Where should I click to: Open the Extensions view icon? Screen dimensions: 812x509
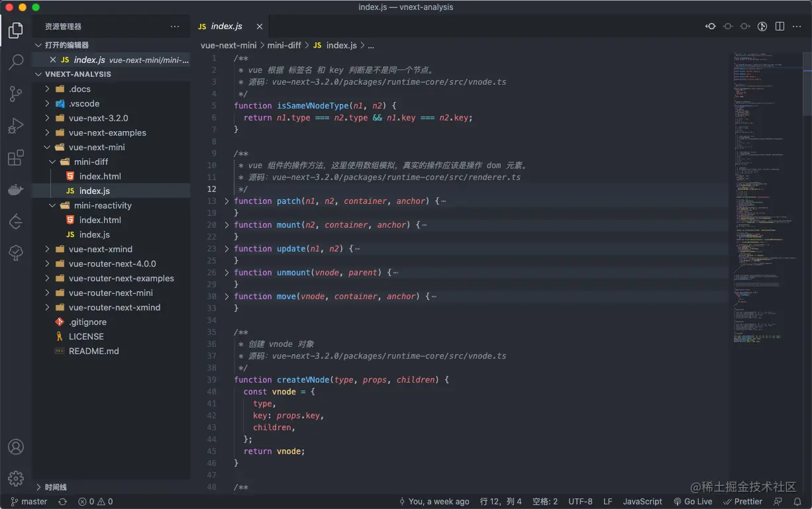click(x=16, y=158)
